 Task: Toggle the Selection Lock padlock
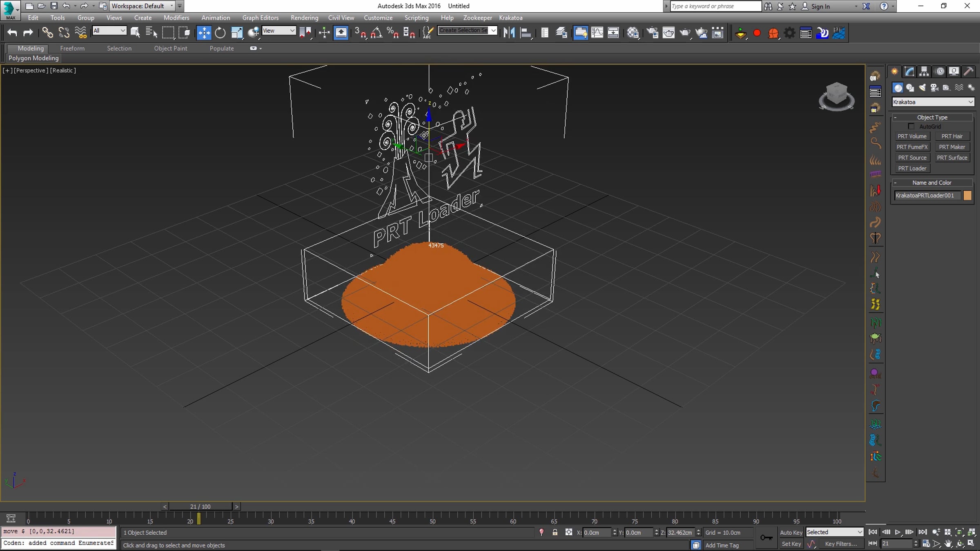(x=555, y=532)
